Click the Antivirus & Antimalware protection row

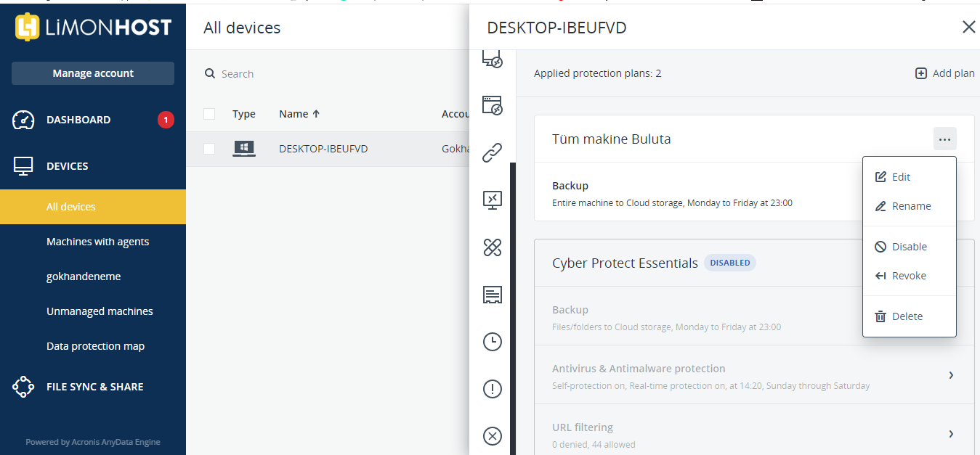point(754,374)
